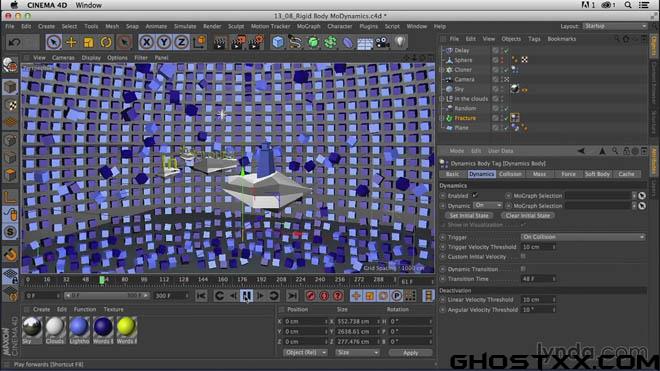
Task: Click the Enable Snap S icon
Action: [x=11, y=232]
